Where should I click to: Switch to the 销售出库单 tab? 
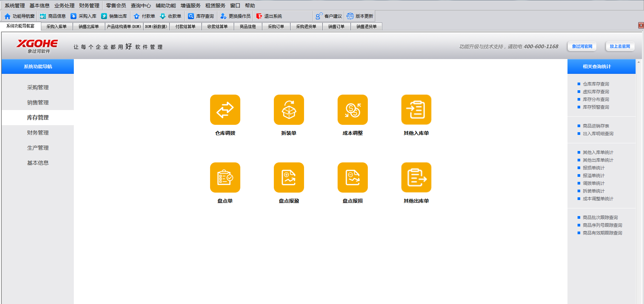pos(89,27)
